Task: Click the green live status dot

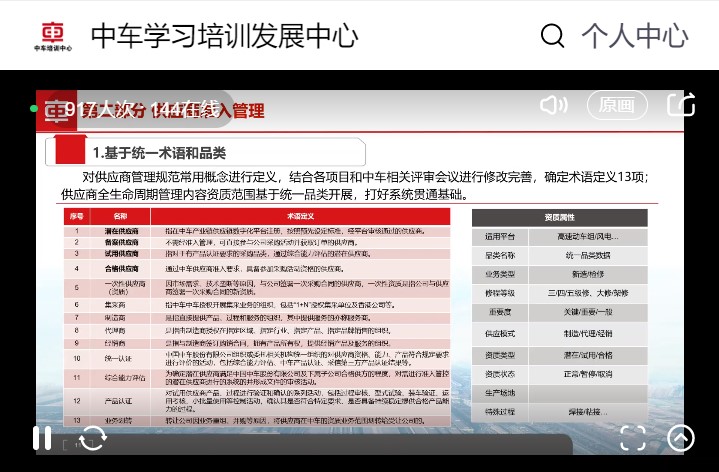Action: pyautogui.click(x=33, y=109)
